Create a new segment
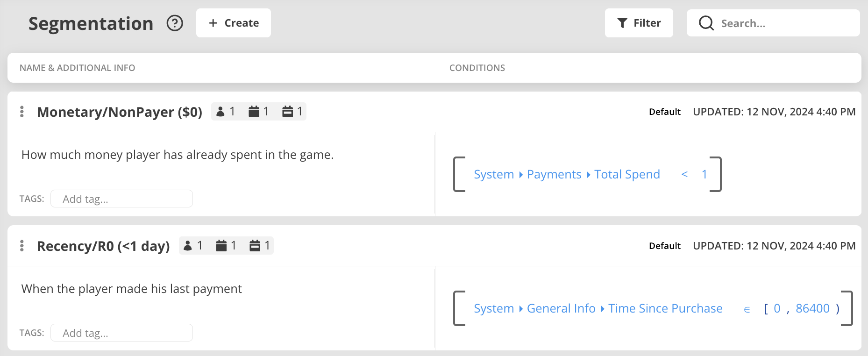This screenshot has height=356, width=868. 234,23
